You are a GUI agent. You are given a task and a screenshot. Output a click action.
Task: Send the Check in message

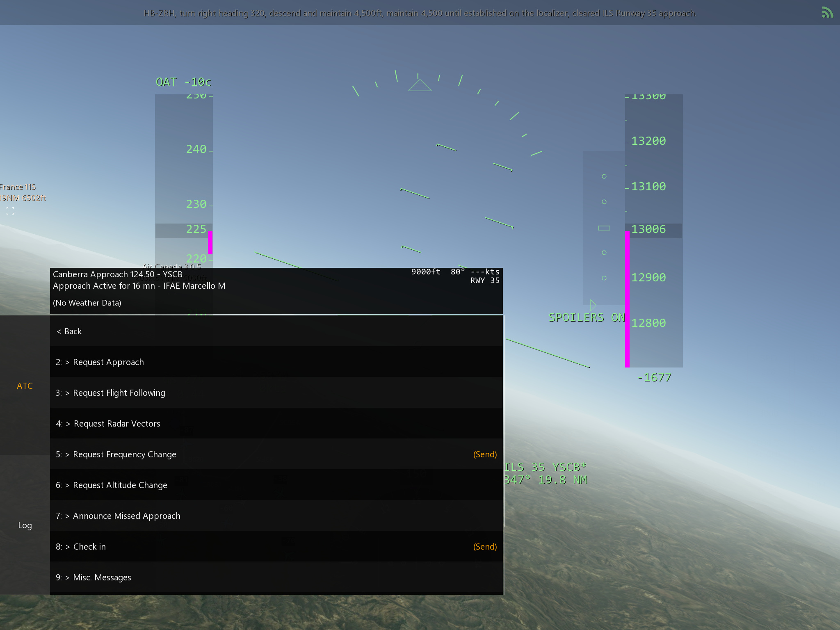(485, 547)
